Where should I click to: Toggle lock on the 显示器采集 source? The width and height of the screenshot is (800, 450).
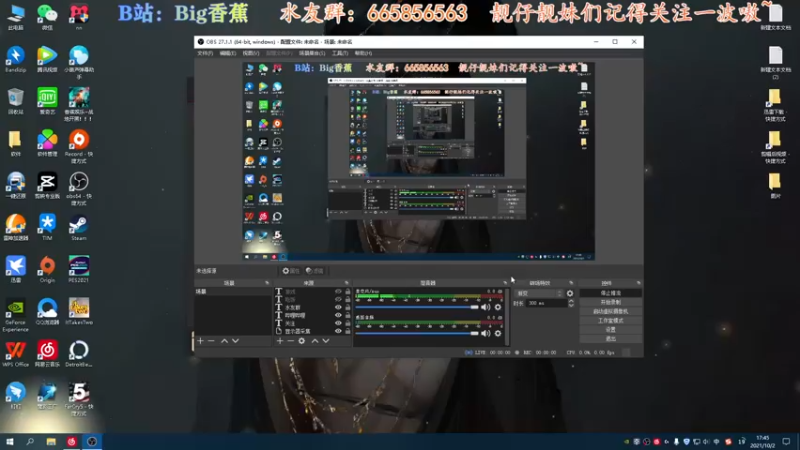point(347,331)
